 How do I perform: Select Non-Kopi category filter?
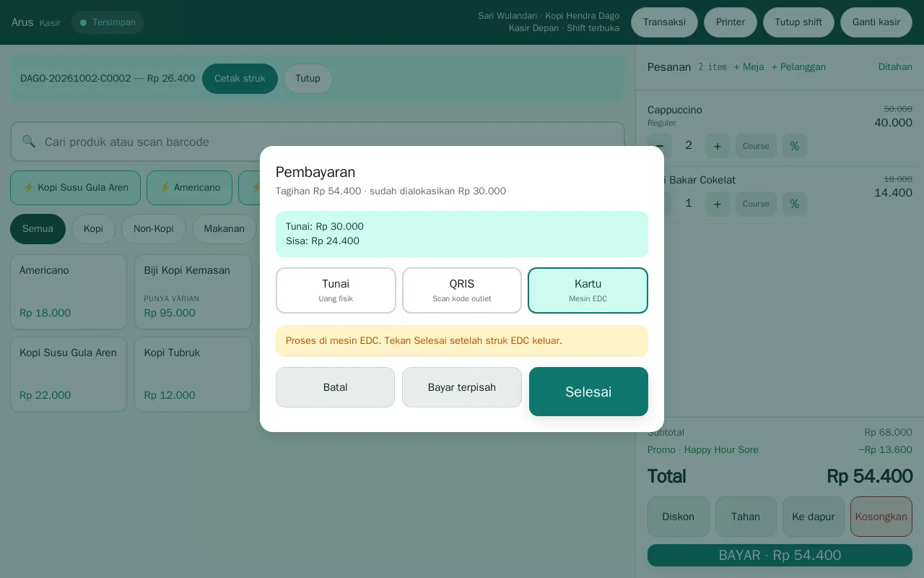[154, 229]
